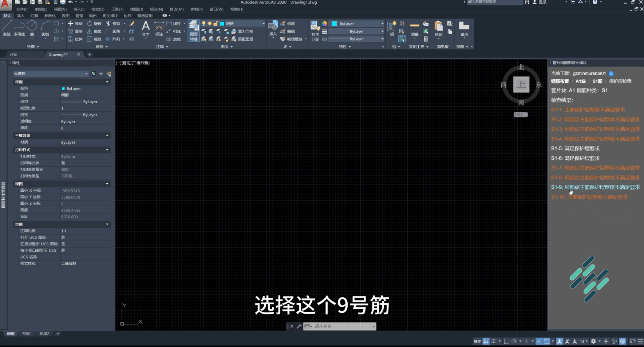
Task: Click the Trim (修剪) tool
Action: tap(113, 24)
